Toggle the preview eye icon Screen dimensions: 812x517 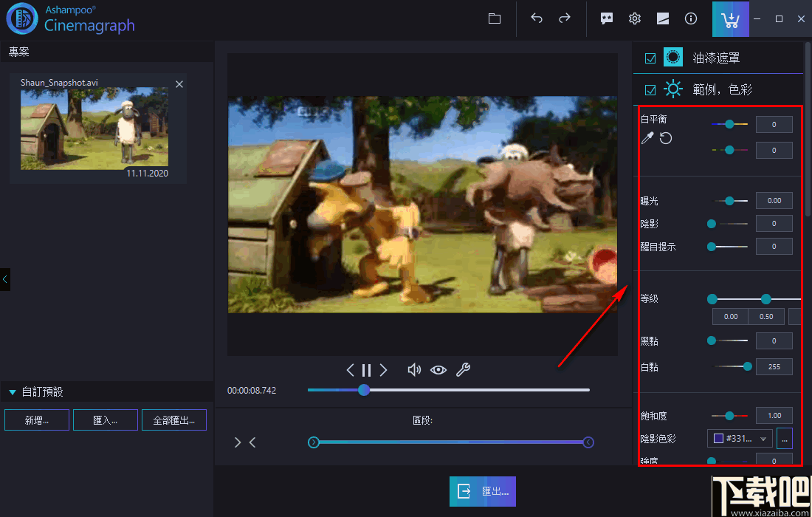click(x=438, y=370)
